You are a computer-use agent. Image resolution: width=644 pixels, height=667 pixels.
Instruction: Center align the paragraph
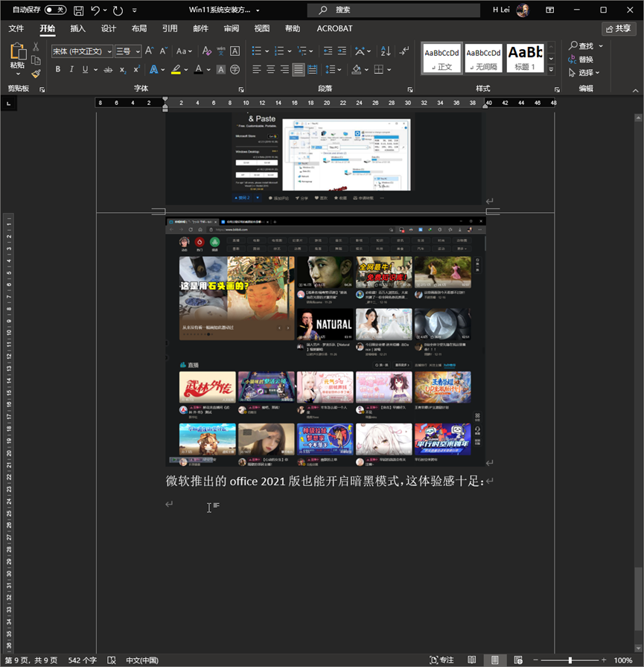[x=270, y=69]
